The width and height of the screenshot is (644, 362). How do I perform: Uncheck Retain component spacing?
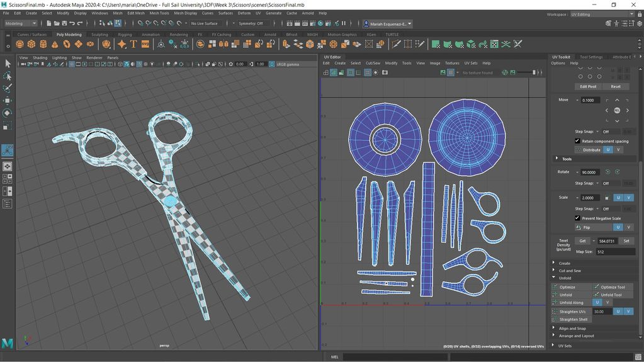pos(577,141)
